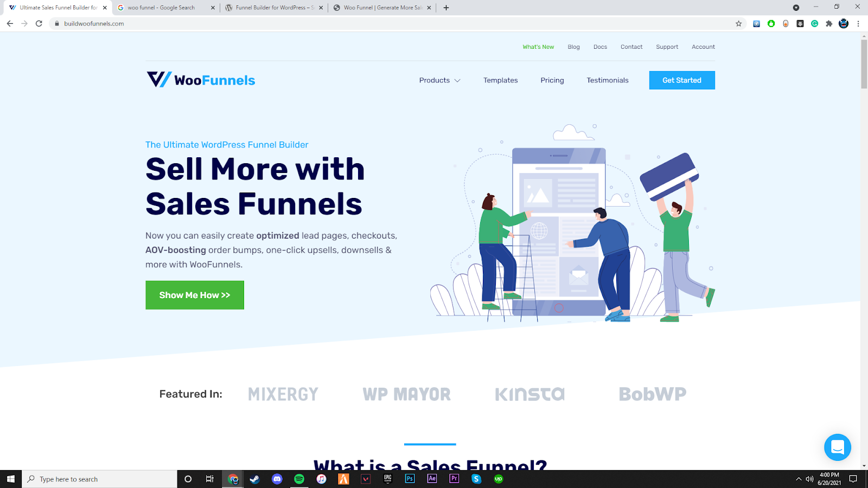This screenshot has width=868, height=488.
Task: Launch Photoshop from the taskbar
Action: pos(410,479)
